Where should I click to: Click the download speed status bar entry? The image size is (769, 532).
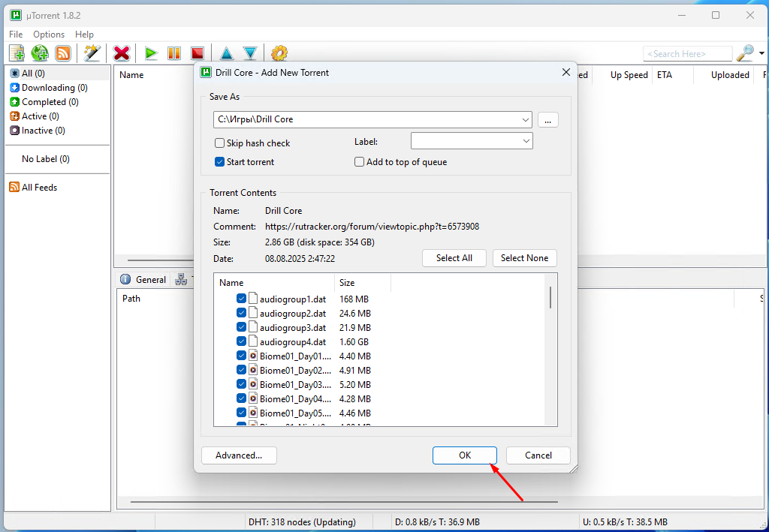(x=438, y=522)
